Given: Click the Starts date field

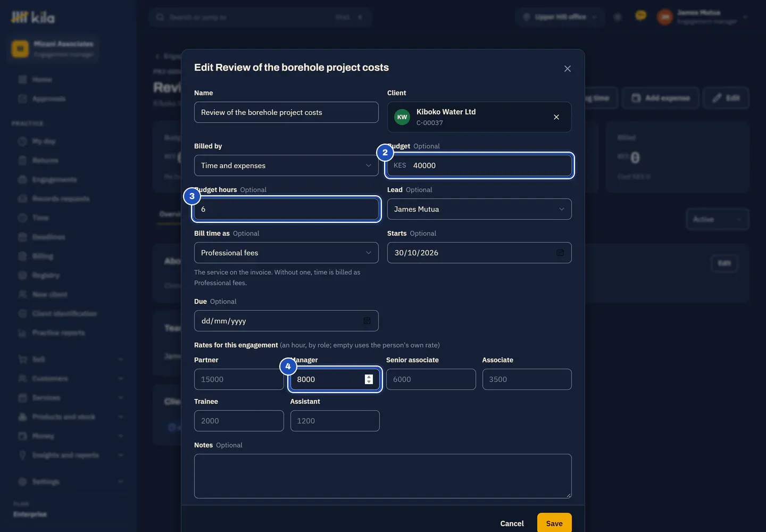Looking at the screenshot, I should (479, 253).
